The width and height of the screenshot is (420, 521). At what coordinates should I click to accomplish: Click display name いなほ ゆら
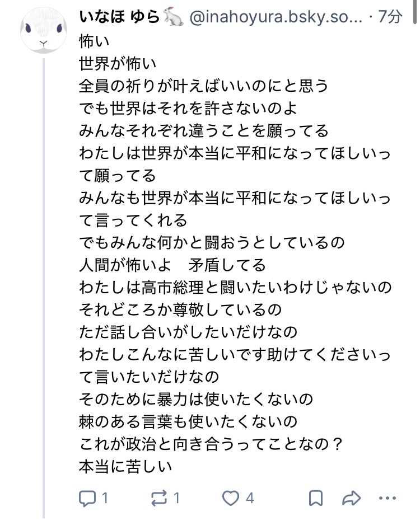tap(119, 18)
